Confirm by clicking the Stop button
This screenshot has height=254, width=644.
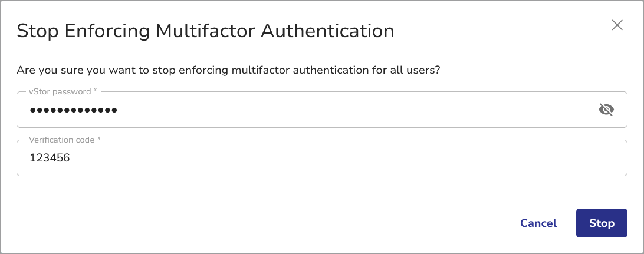(x=602, y=223)
